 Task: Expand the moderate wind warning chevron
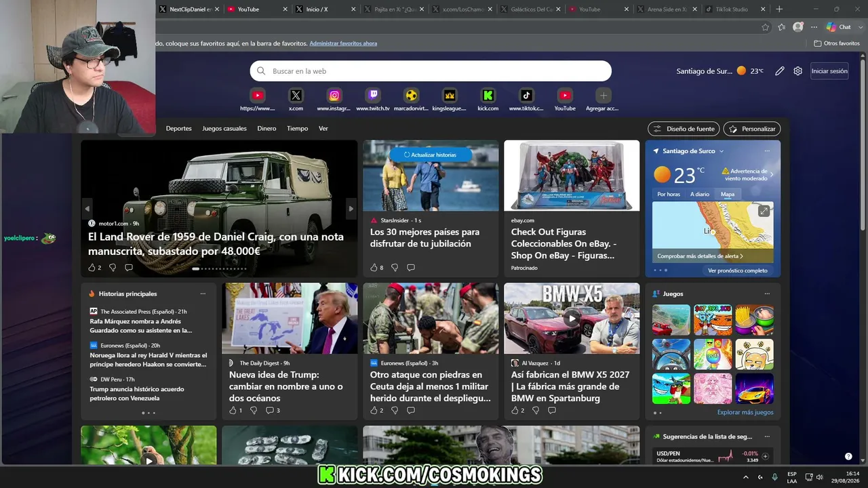(x=772, y=174)
